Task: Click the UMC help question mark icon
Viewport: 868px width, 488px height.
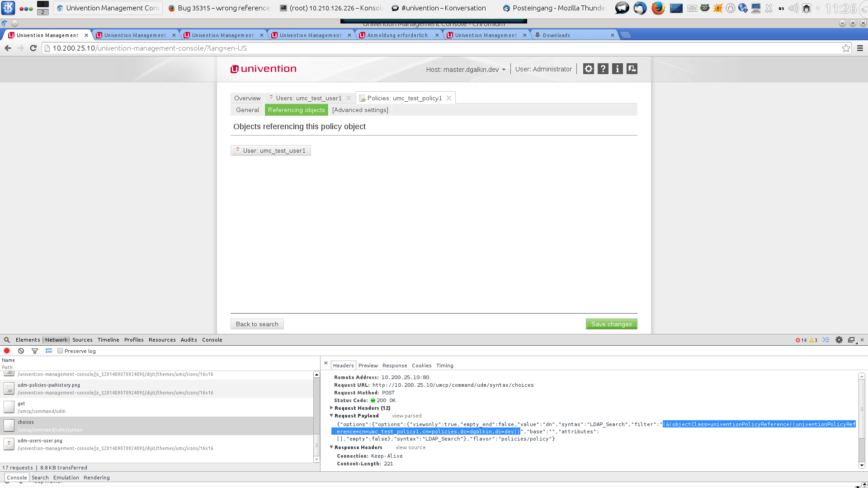Action: pyautogui.click(x=603, y=69)
